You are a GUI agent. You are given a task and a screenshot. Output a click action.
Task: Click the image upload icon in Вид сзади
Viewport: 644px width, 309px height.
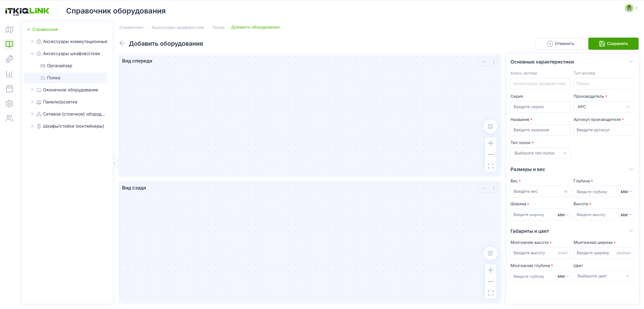coord(490,253)
